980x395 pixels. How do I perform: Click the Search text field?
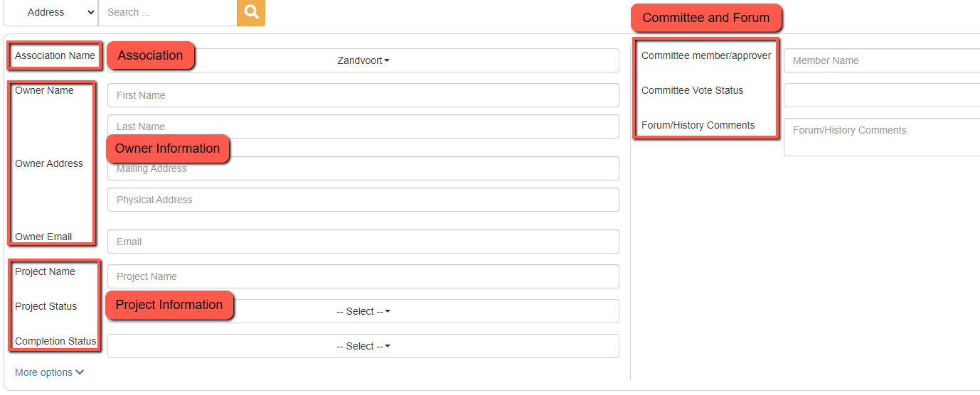pyautogui.click(x=167, y=12)
